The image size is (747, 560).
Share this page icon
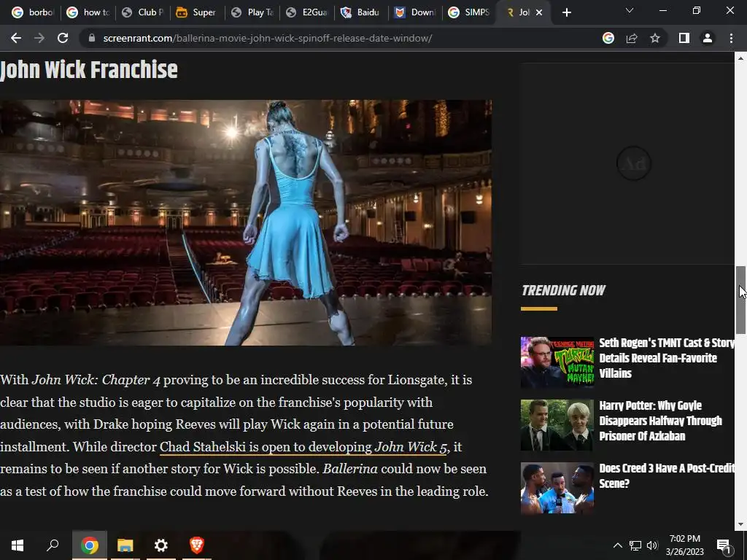pyautogui.click(x=632, y=38)
